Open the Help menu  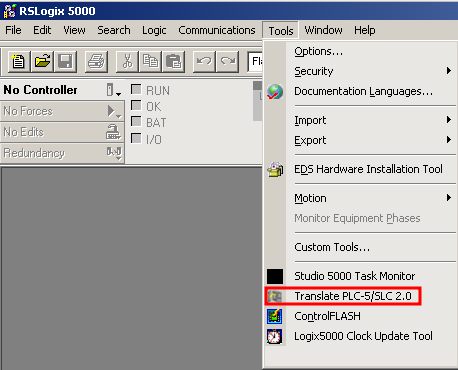(x=364, y=30)
